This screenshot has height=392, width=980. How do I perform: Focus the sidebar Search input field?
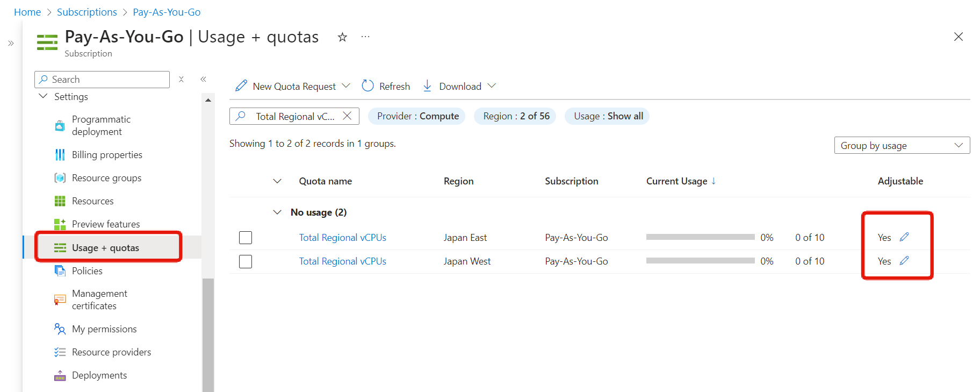(x=102, y=80)
